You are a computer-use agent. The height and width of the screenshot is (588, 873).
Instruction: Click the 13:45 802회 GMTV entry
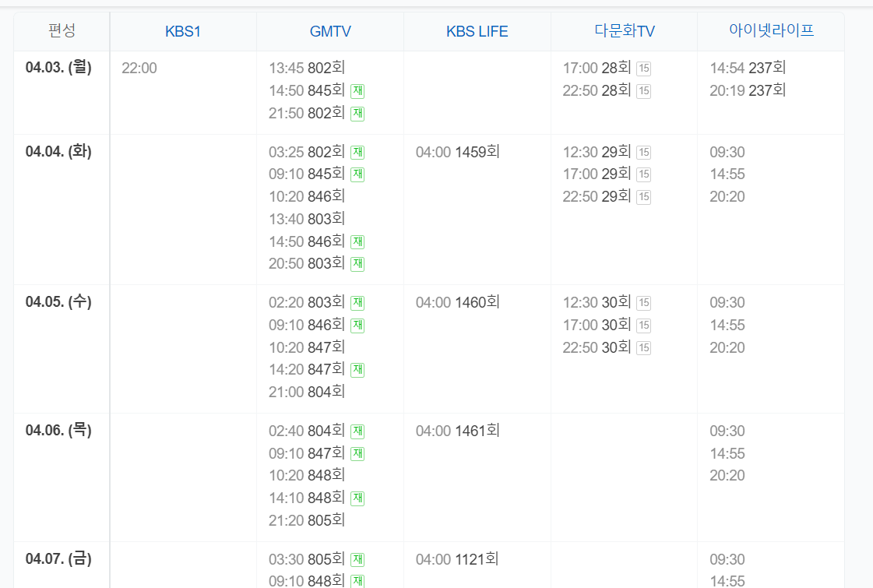(x=307, y=68)
